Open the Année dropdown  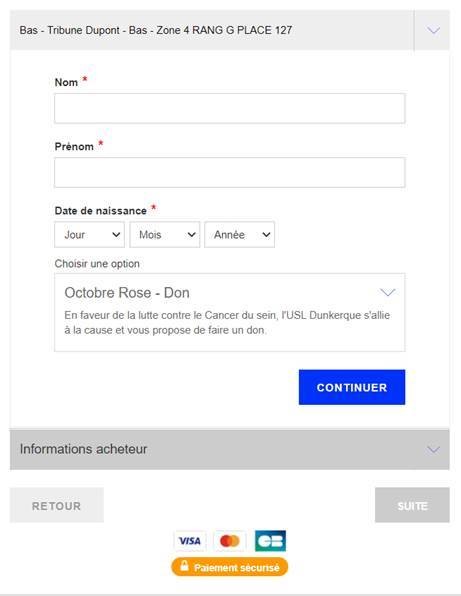click(239, 235)
